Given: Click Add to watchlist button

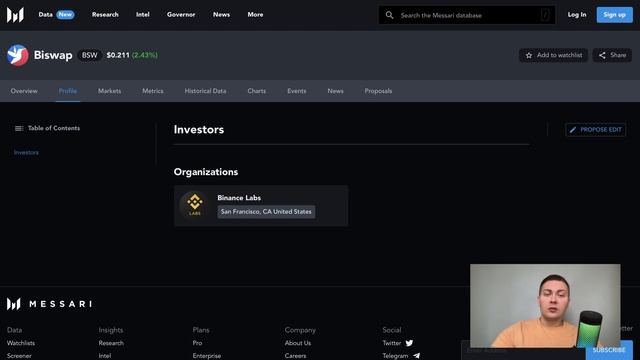Looking at the screenshot, I should coord(553,55).
